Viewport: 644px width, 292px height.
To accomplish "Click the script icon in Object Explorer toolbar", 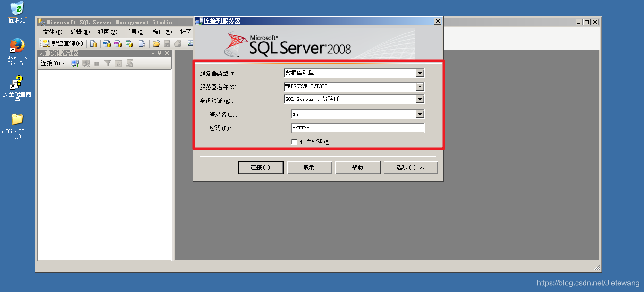I will click(129, 63).
